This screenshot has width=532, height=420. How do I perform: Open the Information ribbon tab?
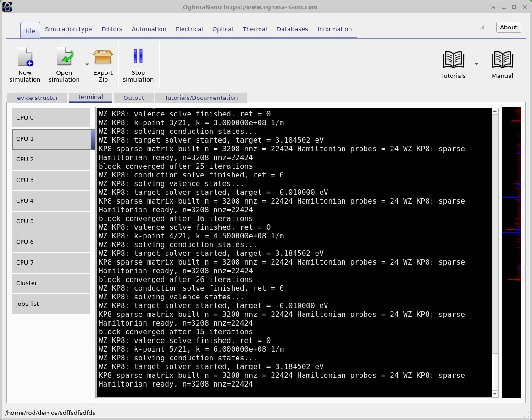coord(334,29)
